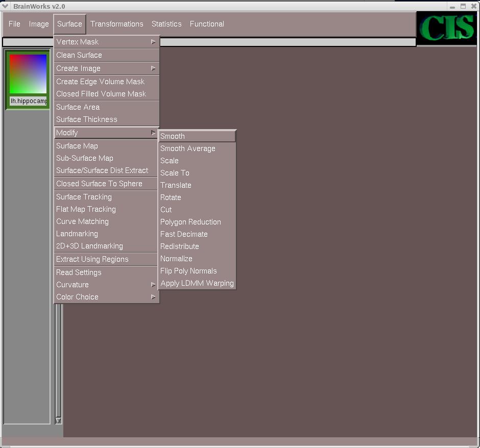Image resolution: width=480 pixels, height=448 pixels.
Task: Select Flat Map Tracking
Action: (x=107, y=209)
